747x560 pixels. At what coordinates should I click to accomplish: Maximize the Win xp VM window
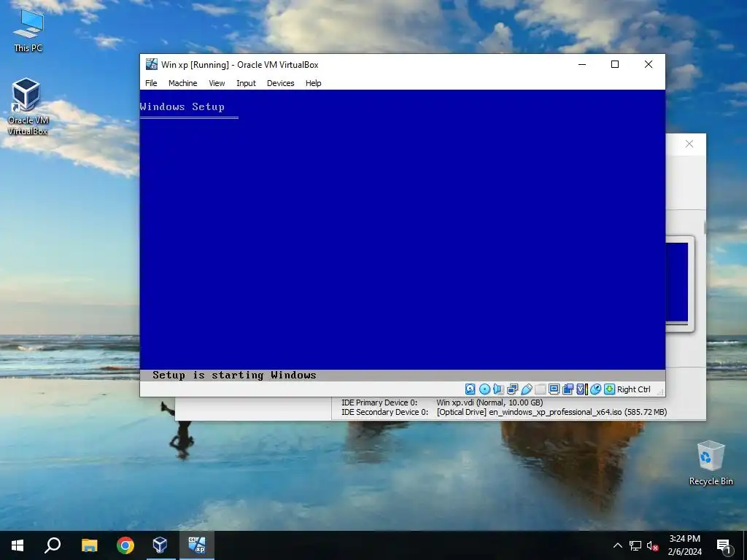(615, 64)
